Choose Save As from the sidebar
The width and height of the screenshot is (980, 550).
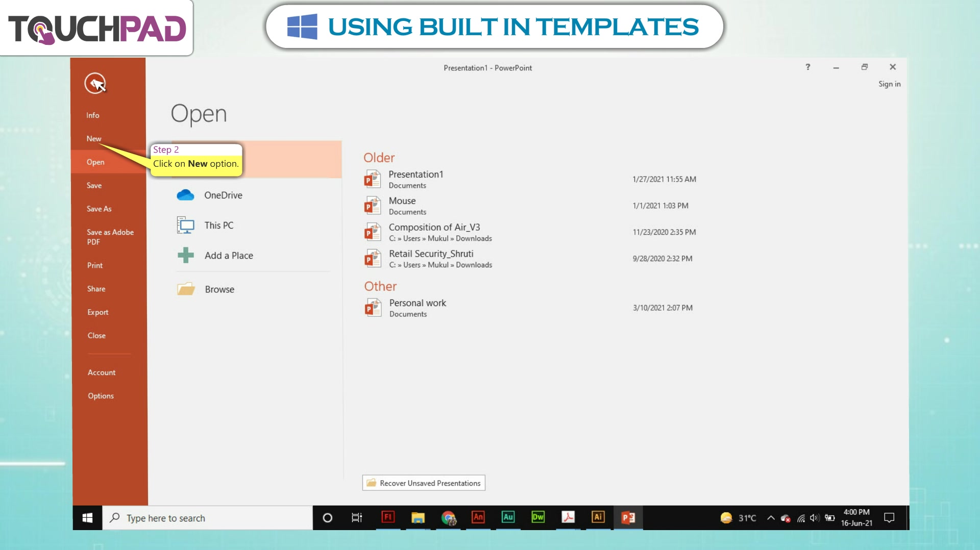(x=99, y=209)
